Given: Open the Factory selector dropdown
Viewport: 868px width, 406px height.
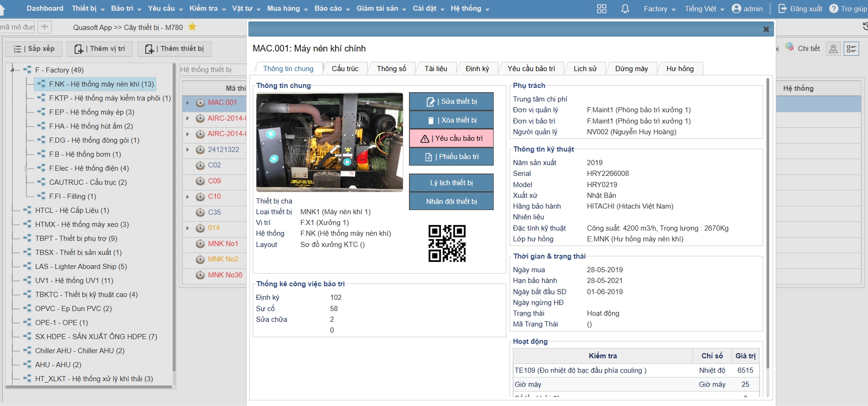Looking at the screenshot, I should (660, 9).
